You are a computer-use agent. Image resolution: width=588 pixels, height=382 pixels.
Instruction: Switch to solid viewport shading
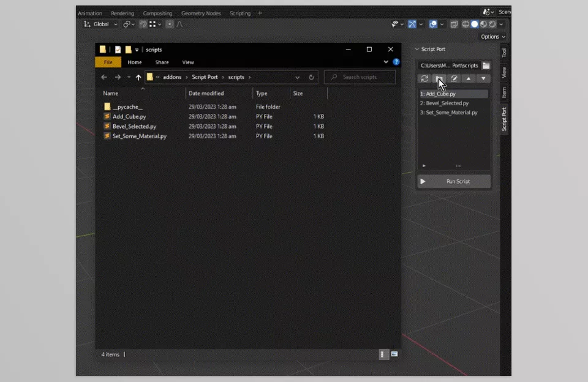[475, 24]
